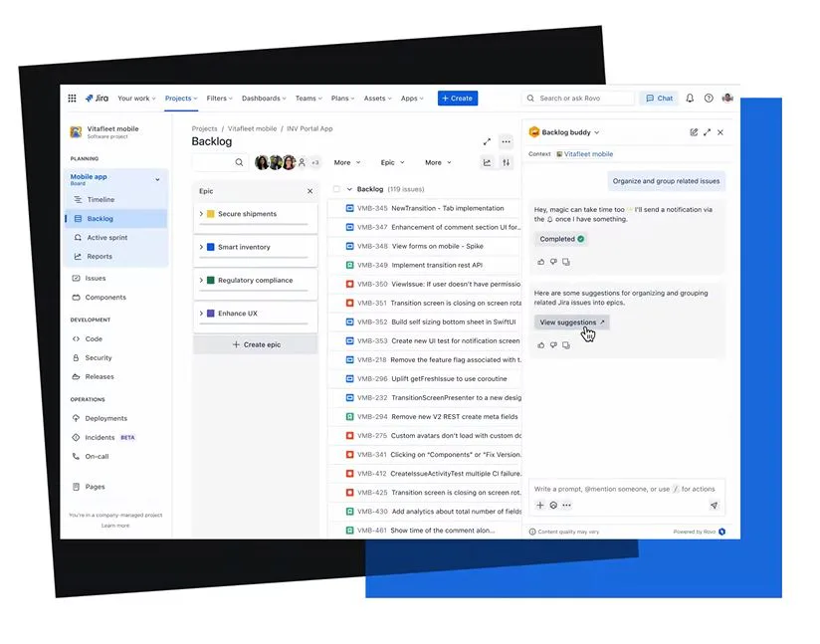Viewport: 820px width, 644px height.
Task: Open the first More filter dropdown
Action: tap(347, 162)
